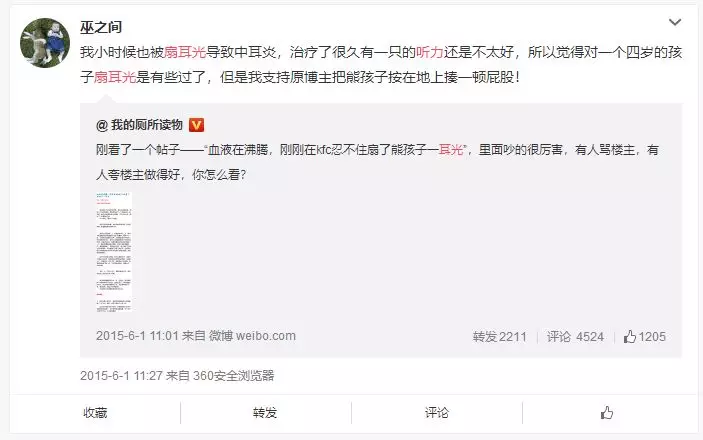
Task: Open original post 评论 4524 count
Action: (575, 336)
